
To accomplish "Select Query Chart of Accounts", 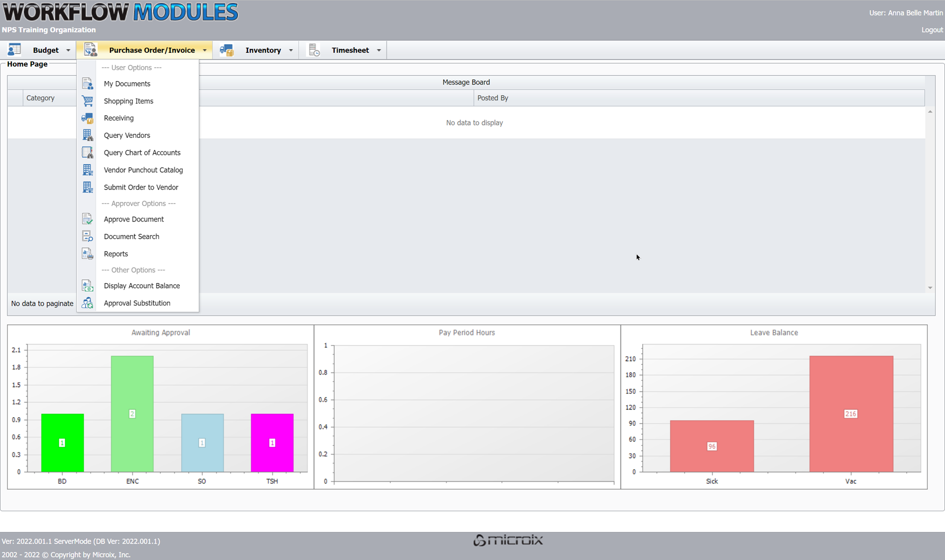I will 142,153.
